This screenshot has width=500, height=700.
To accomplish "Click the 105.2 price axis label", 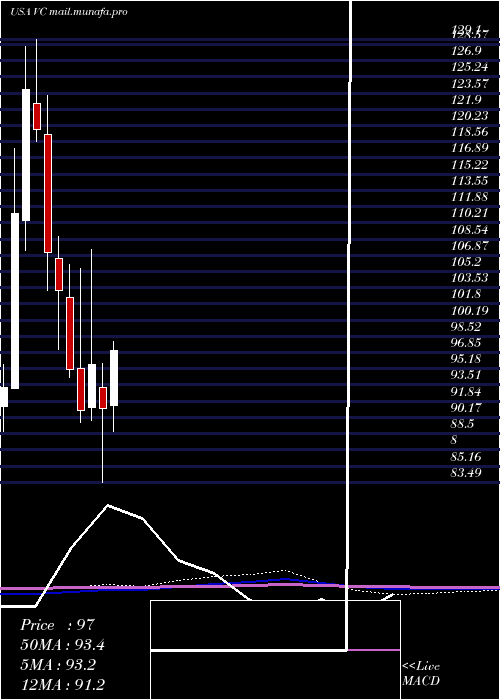I will (467, 262).
